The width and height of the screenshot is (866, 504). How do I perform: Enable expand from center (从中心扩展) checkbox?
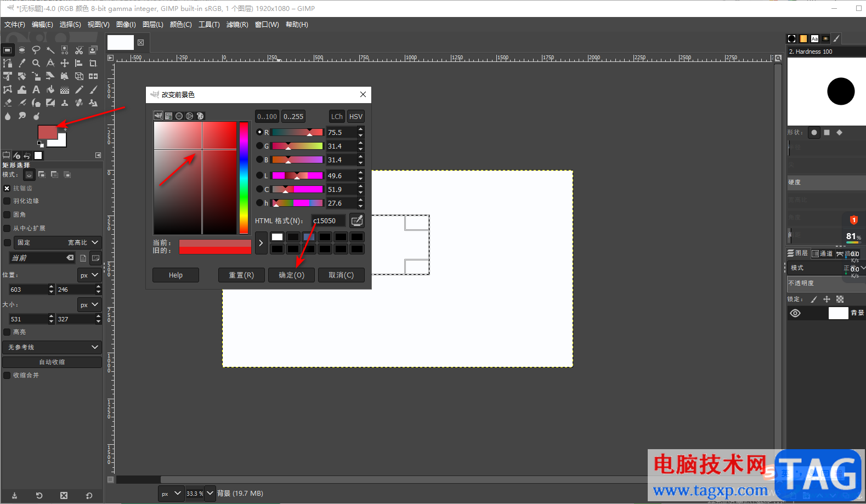coord(7,228)
